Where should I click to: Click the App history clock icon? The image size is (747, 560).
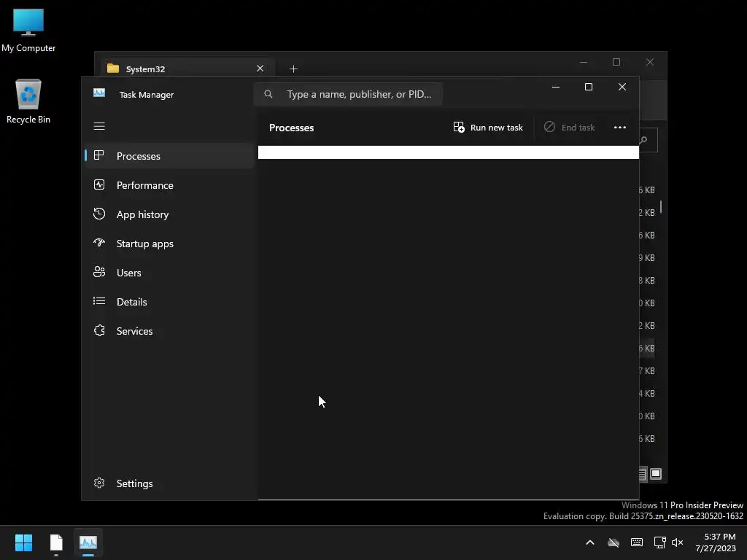[99, 214]
